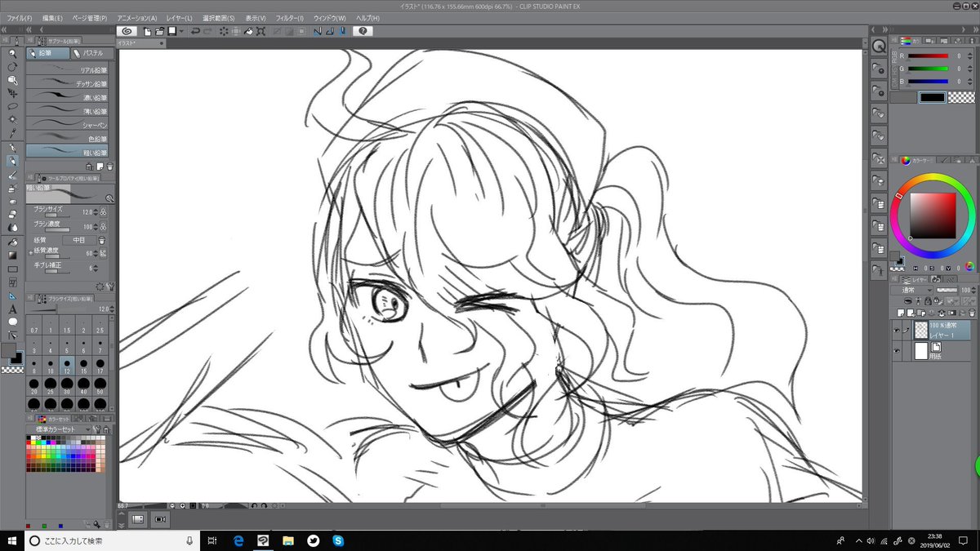
Task: Open the ウィンドウ(W) menu
Action: coord(329,18)
